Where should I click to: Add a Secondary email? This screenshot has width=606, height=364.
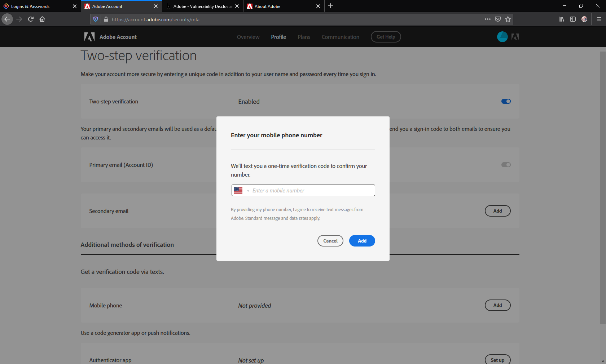tap(498, 211)
